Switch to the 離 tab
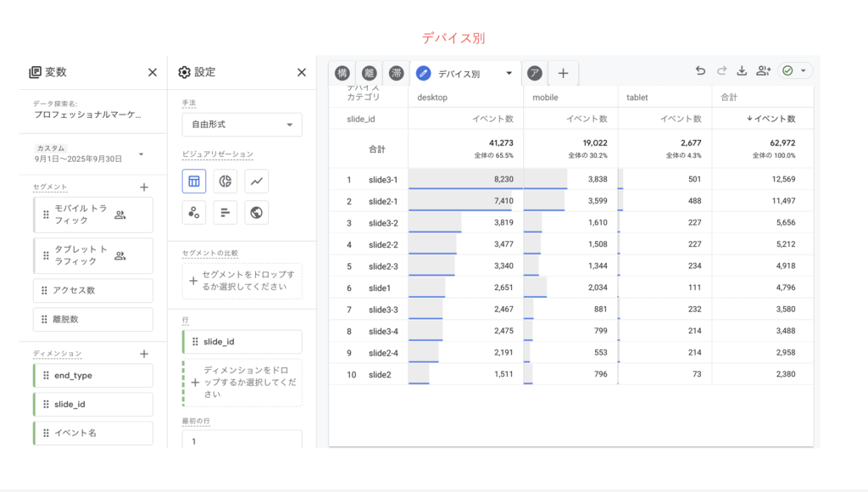The height and width of the screenshot is (492, 868). pyautogui.click(x=369, y=74)
